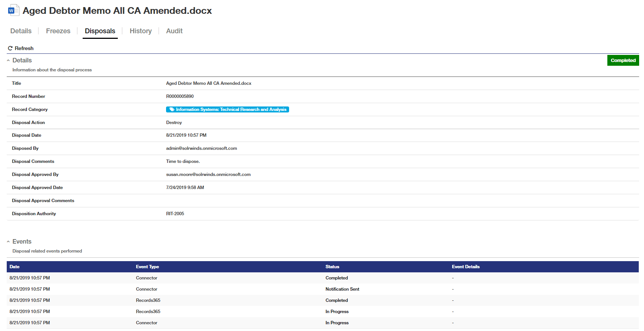The image size is (644, 331).
Task: Open the Audit tab
Action: (174, 31)
